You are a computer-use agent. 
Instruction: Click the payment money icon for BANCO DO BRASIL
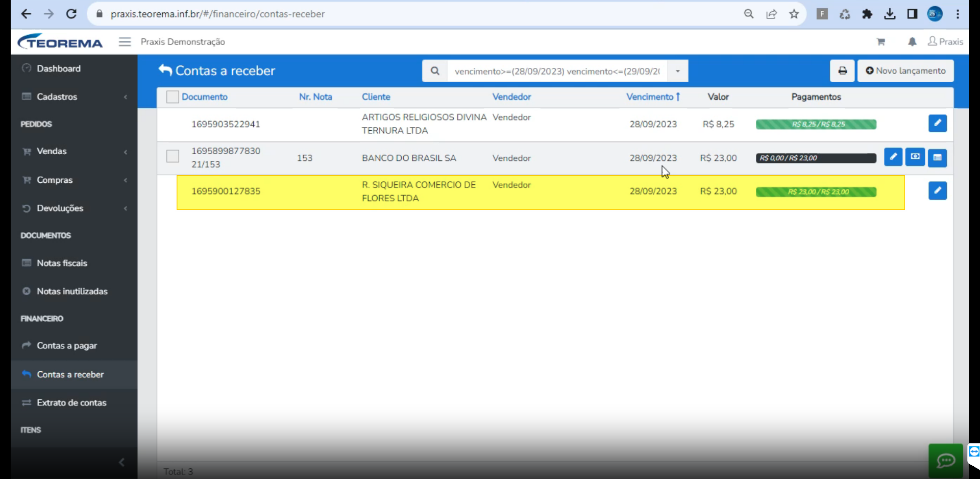coord(915,157)
